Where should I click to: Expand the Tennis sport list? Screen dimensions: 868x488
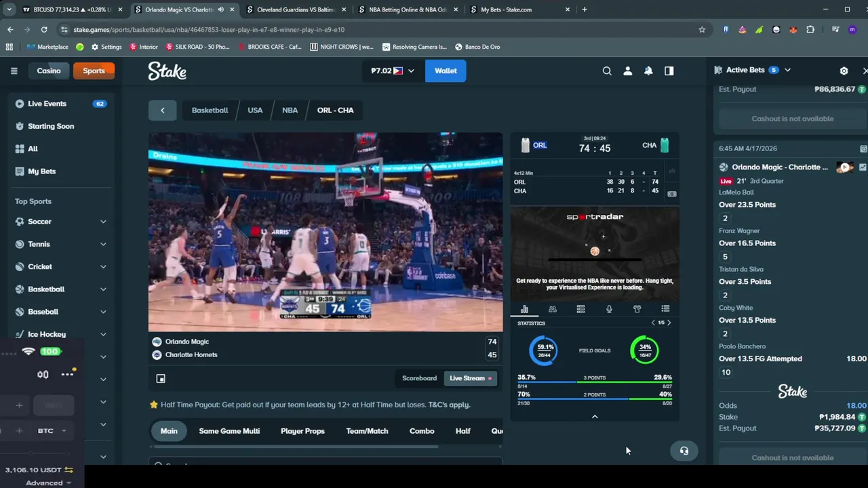103,244
